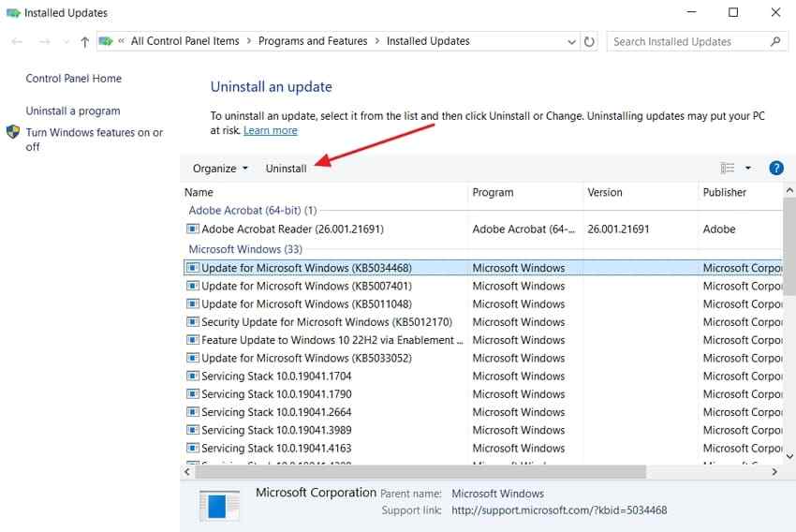The width and height of the screenshot is (796, 532).
Task: Click icon of Adobe Acrobat Reader update
Action: click(x=192, y=229)
